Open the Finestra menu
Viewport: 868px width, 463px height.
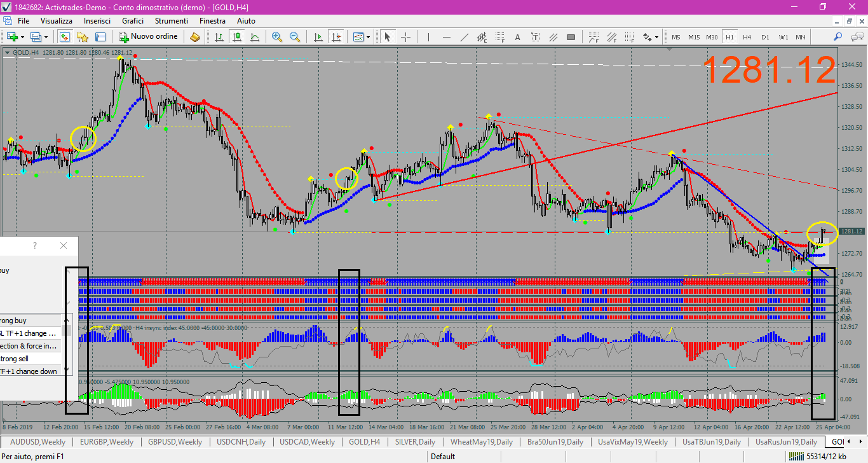pyautogui.click(x=212, y=21)
